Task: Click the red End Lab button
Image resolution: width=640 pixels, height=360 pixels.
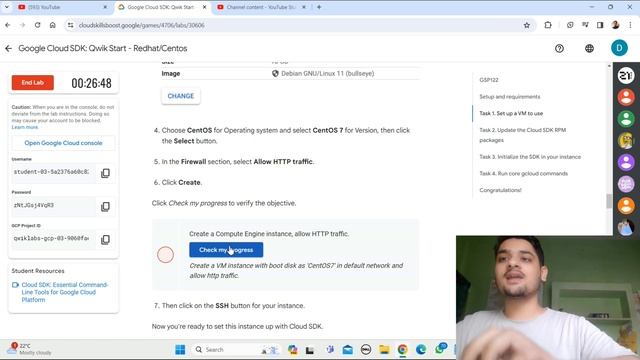Action: click(x=33, y=82)
